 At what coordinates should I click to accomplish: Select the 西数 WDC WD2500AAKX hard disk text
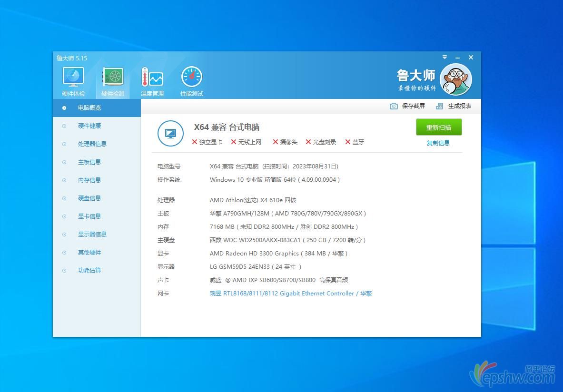pyautogui.click(x=287, y=240)
